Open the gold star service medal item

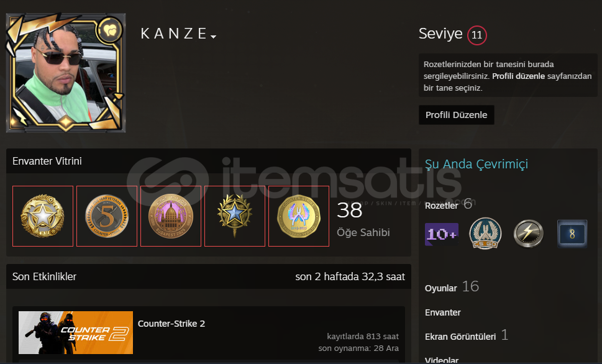pos(43,216)
